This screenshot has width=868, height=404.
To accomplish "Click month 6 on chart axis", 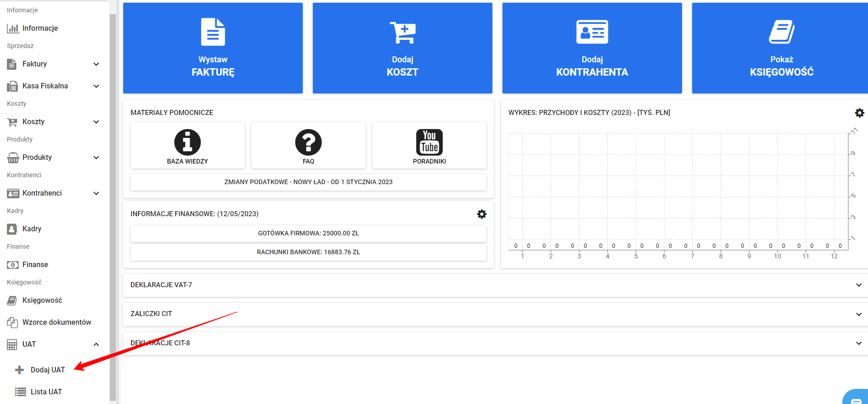I will pos(664,256).
